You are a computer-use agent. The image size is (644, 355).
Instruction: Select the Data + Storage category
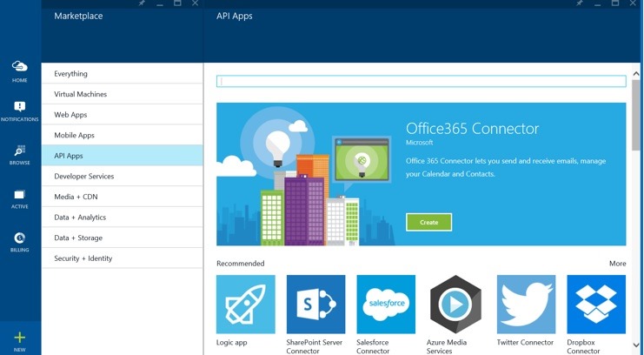tap(123, 238)
